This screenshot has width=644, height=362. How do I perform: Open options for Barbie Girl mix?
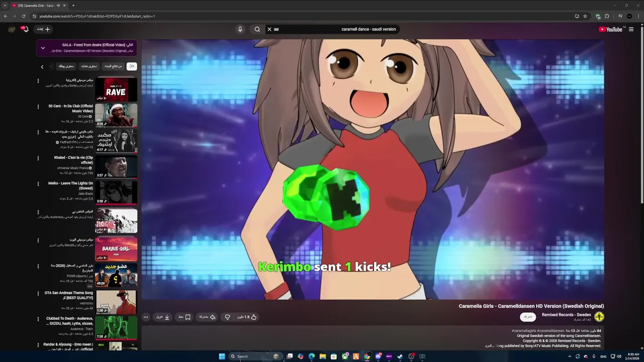tap(38, 240)
